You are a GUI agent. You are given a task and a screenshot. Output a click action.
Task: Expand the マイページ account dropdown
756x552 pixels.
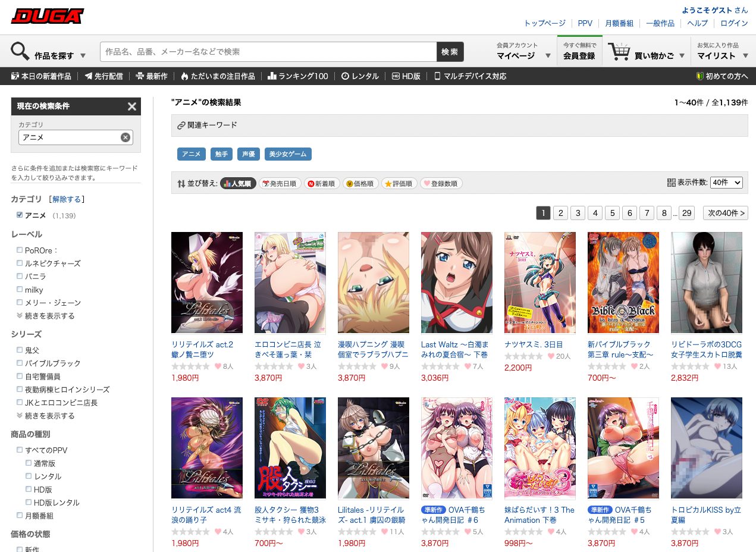524,52
